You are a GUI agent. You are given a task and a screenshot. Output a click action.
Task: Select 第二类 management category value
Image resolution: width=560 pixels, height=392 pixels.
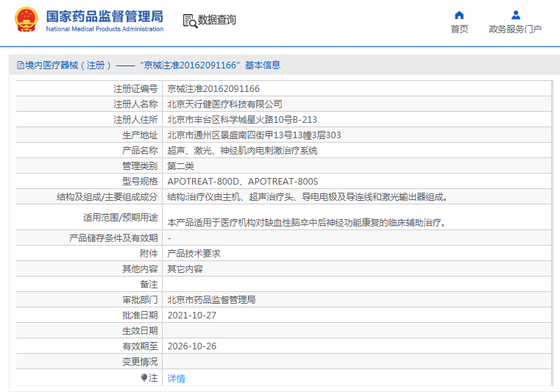pyautogui.click(x=181, y=166)
